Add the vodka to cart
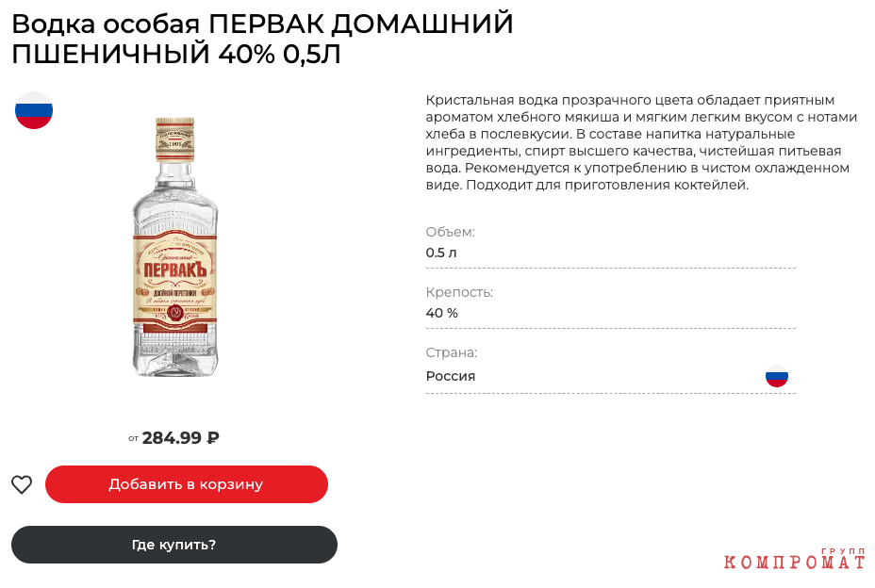This screenshot has width=875, height=588. (x=187, y=484)
